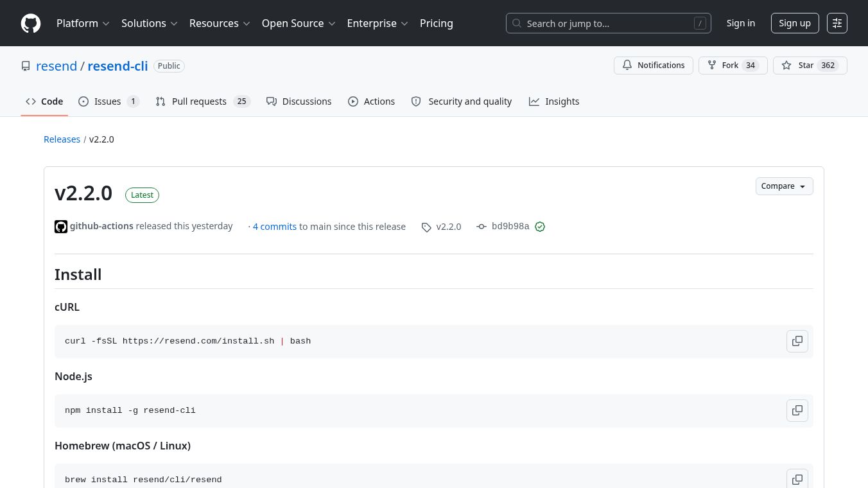Switch to the Actions tab
This screenshot has height=488, width=868.
tap(372, 101)
